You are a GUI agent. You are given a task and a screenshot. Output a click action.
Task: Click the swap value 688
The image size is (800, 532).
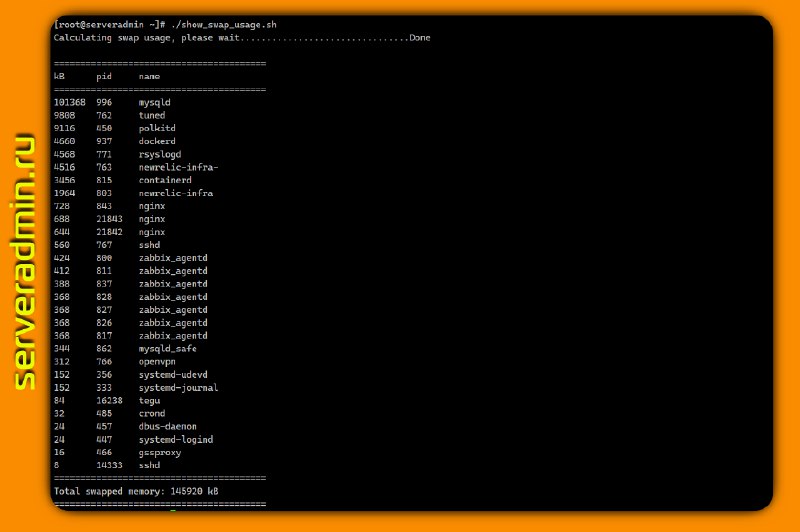click(x=62, y=219)
